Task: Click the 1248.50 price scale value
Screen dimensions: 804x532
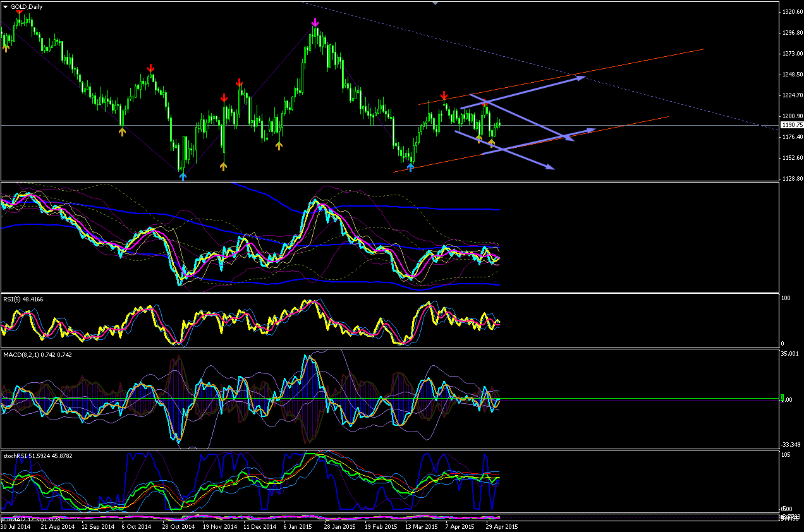Action: pos(792,75)
